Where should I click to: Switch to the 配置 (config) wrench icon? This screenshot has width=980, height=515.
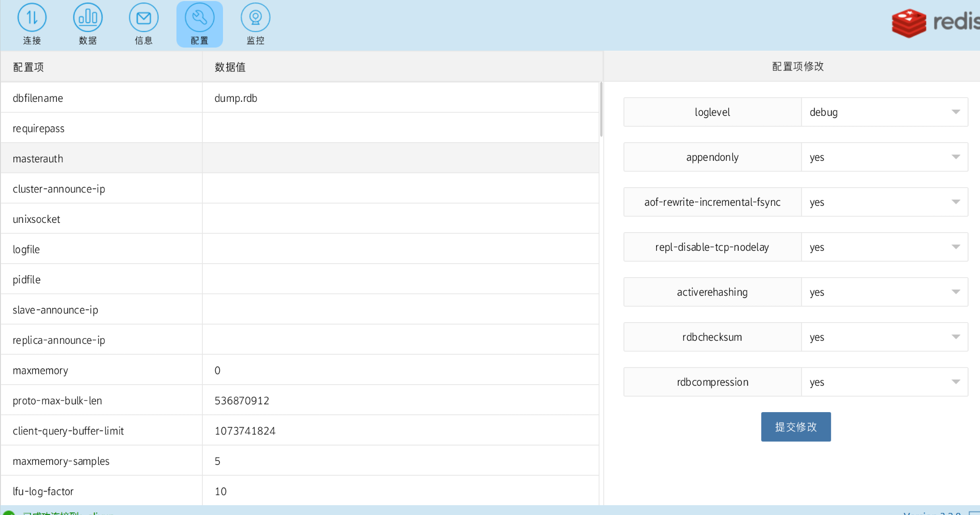tap(199, 24)
